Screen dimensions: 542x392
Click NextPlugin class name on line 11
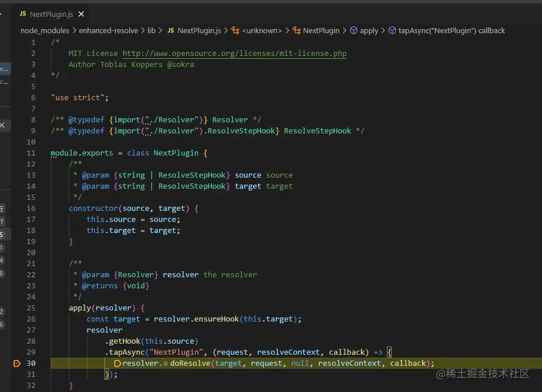[176, 153]
